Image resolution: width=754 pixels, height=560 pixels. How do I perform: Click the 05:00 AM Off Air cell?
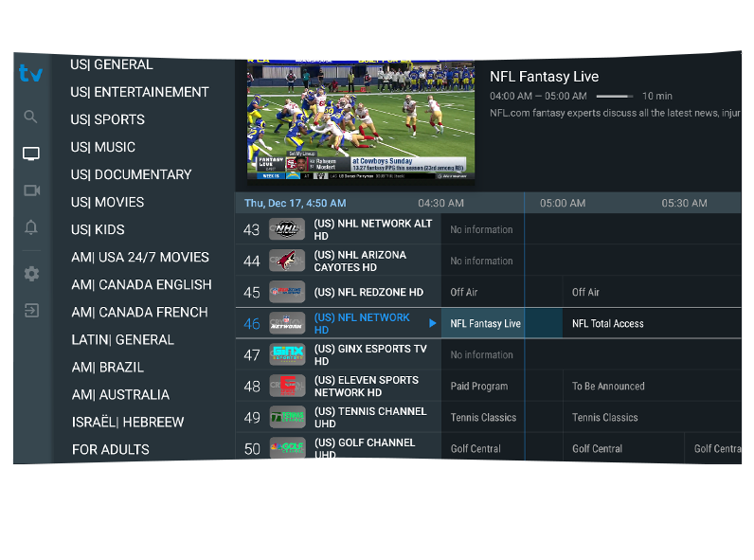point(652,292)
